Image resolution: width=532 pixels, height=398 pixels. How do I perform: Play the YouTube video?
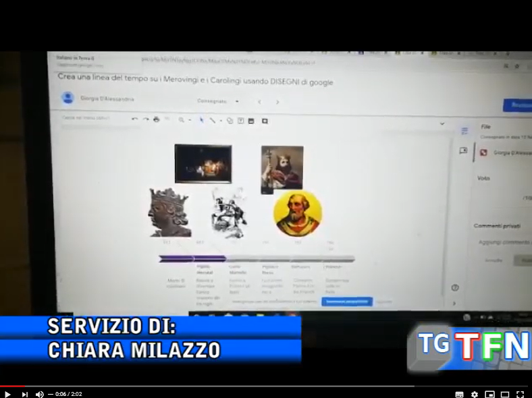click(x=8, y=394)
